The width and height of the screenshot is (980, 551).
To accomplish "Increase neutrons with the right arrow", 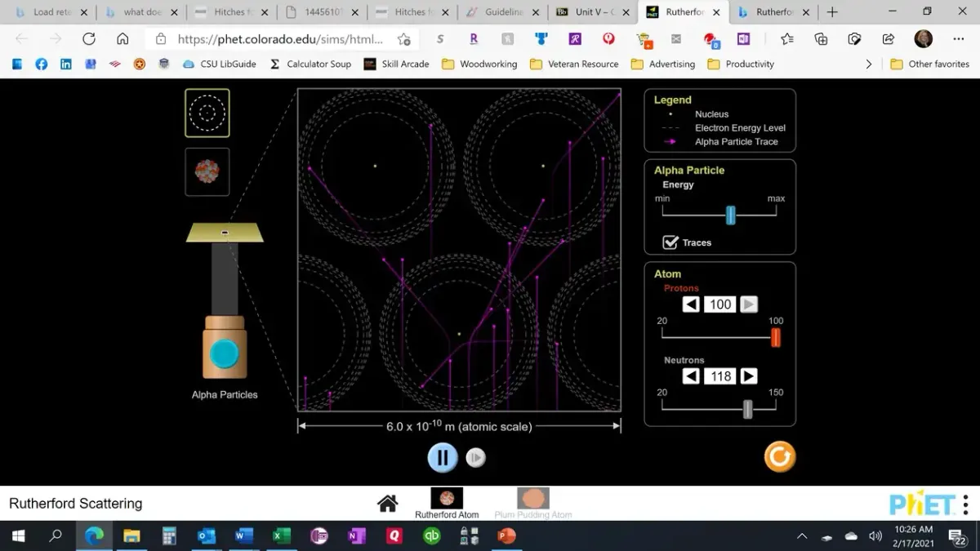I will 749,376.
